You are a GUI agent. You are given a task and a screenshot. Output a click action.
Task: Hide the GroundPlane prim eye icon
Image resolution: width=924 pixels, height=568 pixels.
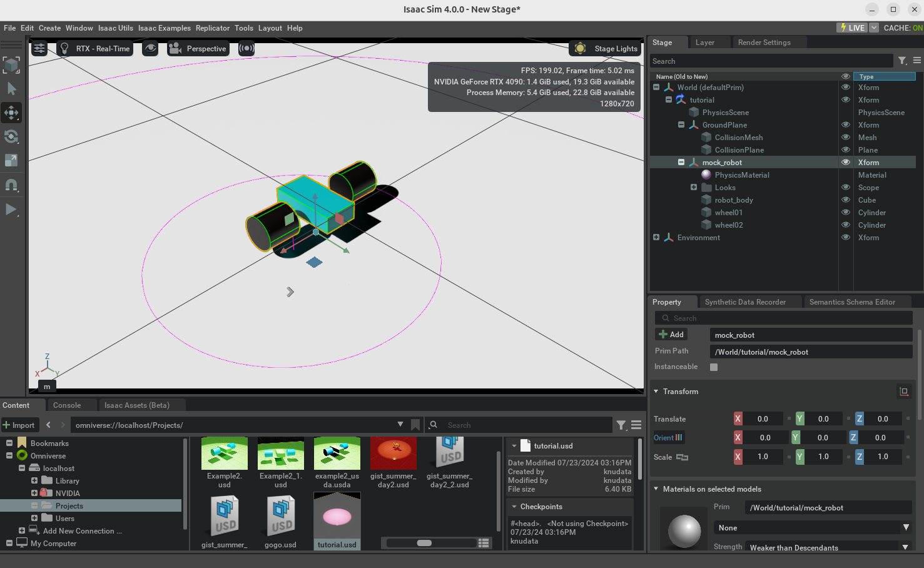(x=846, y=125)
